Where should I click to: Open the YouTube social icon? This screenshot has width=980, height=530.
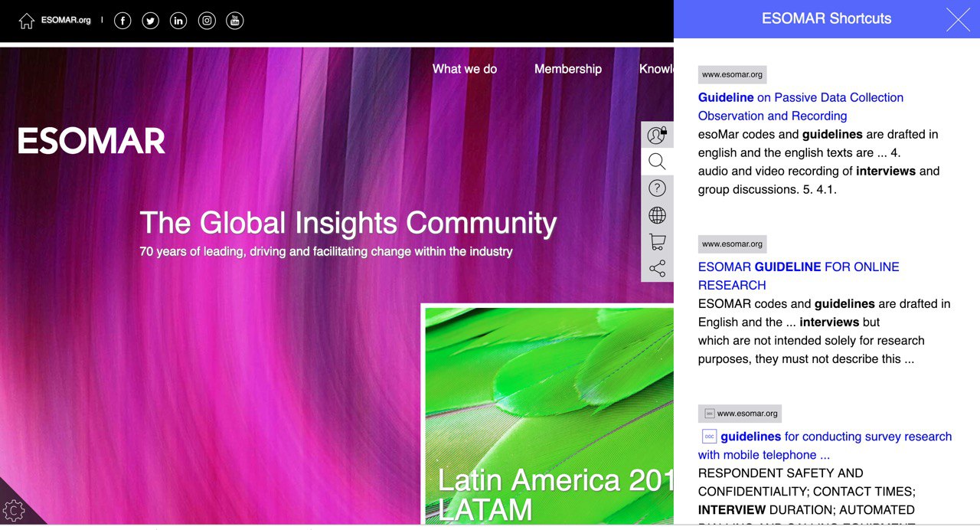pos(235,21)
